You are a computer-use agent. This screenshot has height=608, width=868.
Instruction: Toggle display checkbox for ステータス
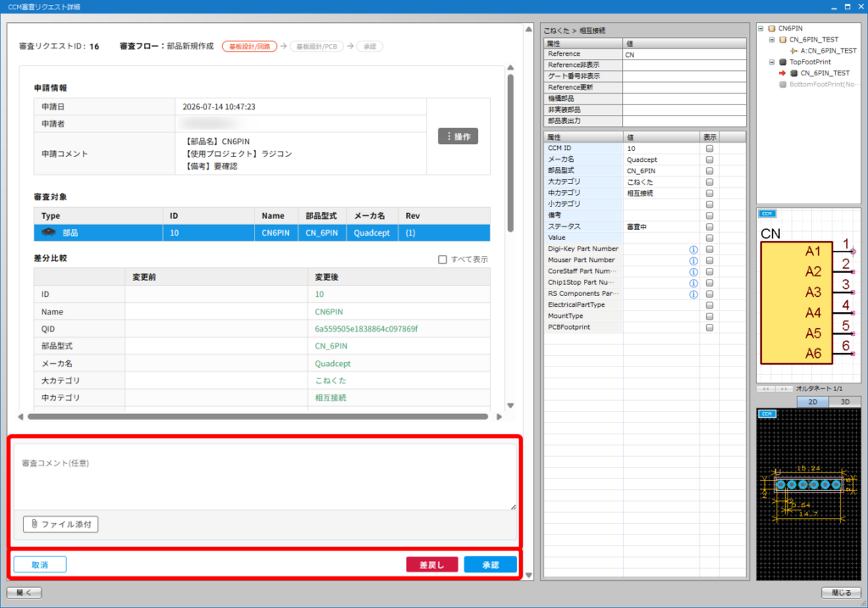click(709, 227)
